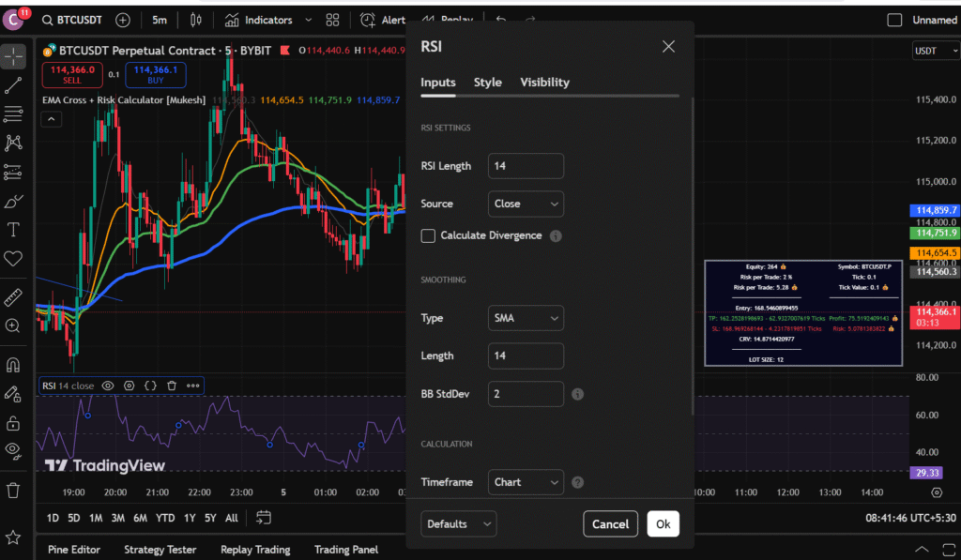Change the 5m chart interval
The image size is (961, 560).
160,21
